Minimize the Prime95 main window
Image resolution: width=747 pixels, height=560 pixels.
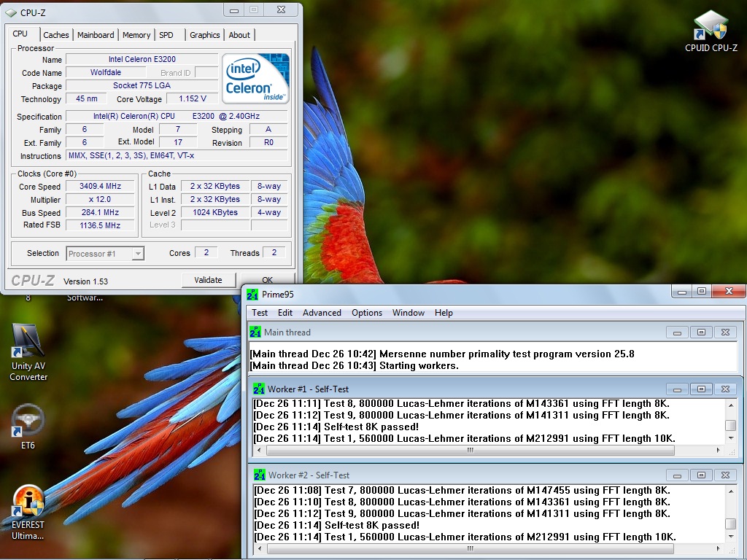(682, 291)
